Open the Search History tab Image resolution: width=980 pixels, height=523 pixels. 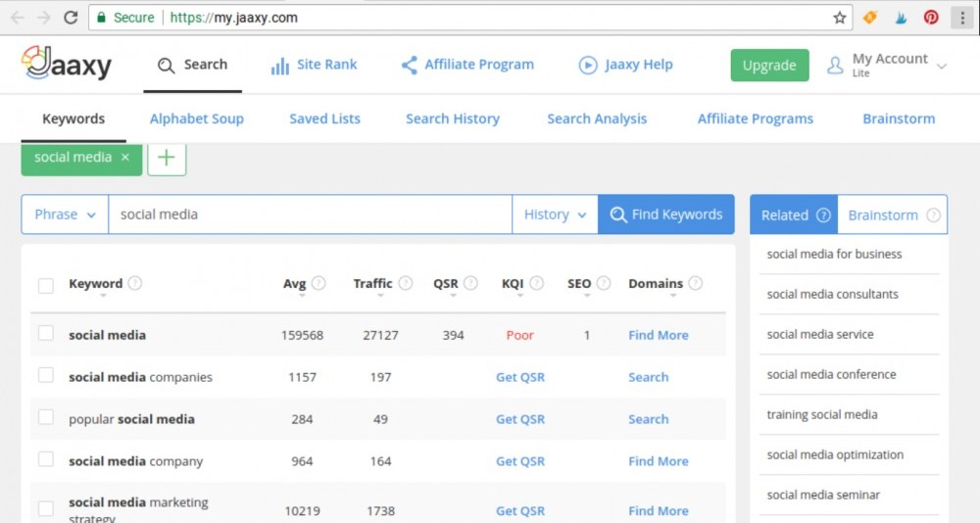tap(453, 119)
